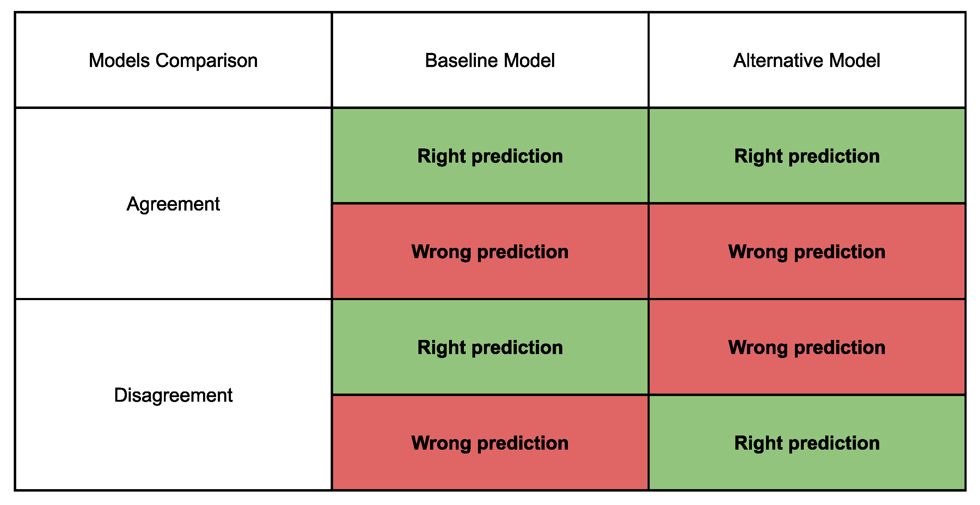Image resolution: width=980 pixels, height=505 pixels.
Task: Click the word "Comparison" in the header
Action: pos(206,61)
